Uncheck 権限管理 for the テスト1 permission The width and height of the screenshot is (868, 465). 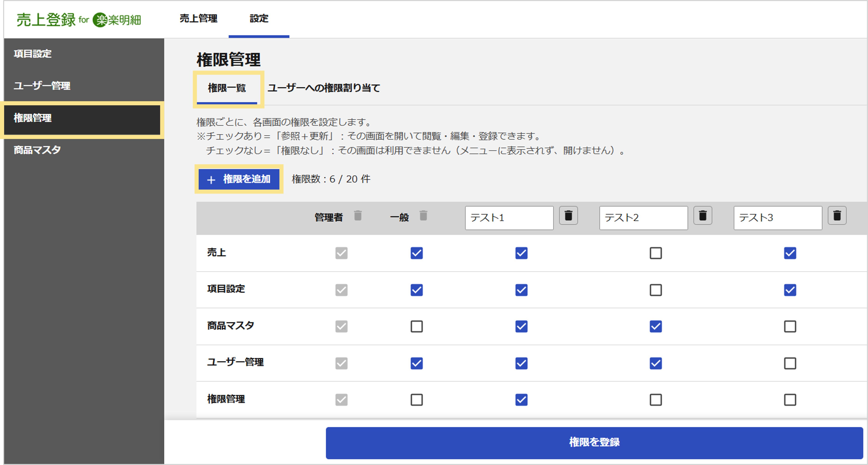[521, 400]
